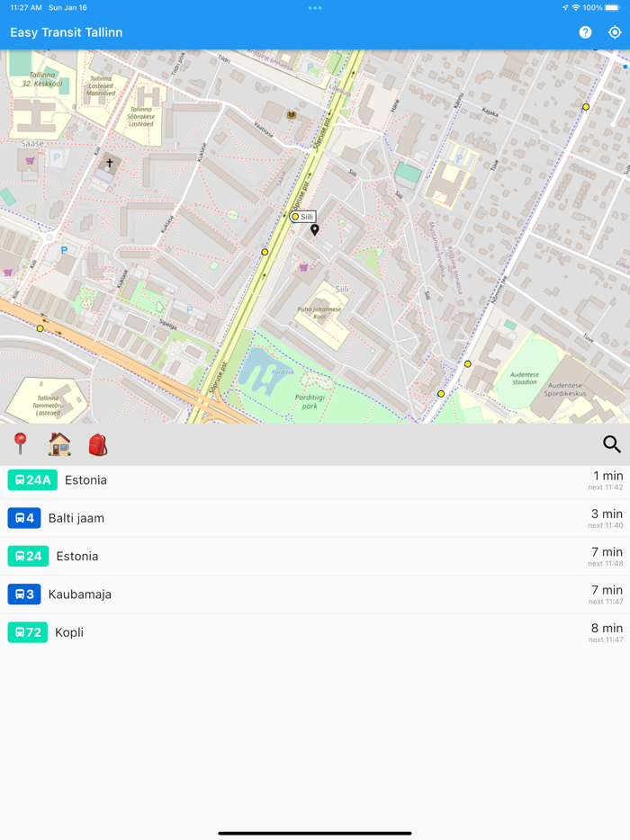Open the help question mark icon

click(585, 32)
